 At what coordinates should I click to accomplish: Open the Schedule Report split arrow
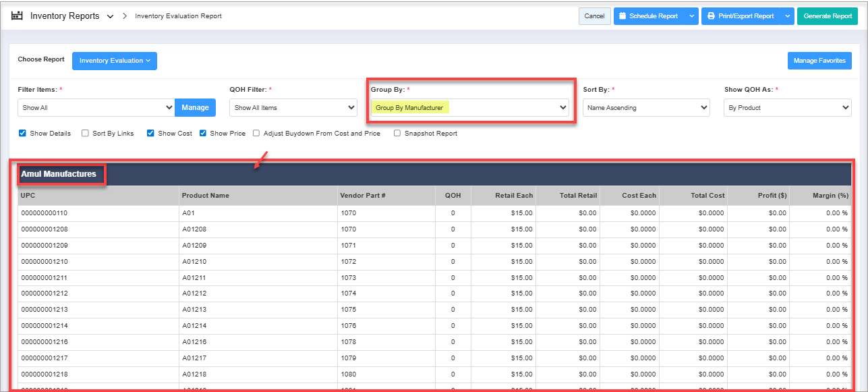pos(691,16)
